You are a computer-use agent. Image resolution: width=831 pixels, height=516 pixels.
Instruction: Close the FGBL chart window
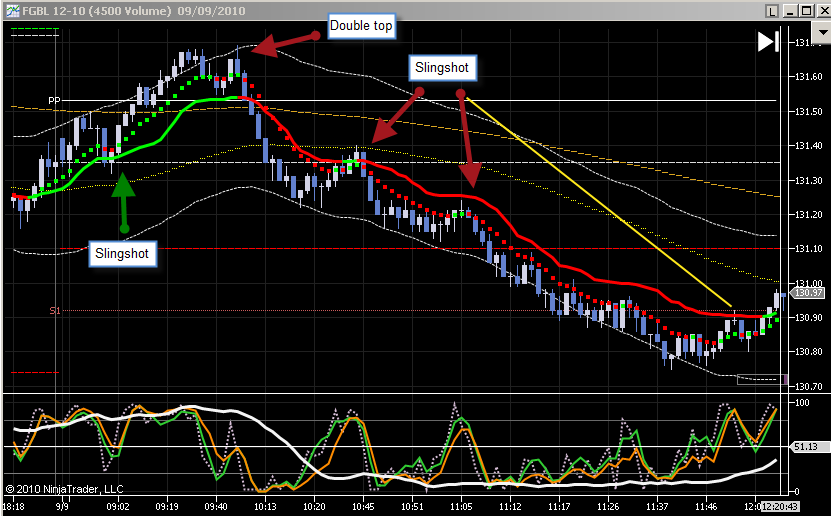point(824,11)
